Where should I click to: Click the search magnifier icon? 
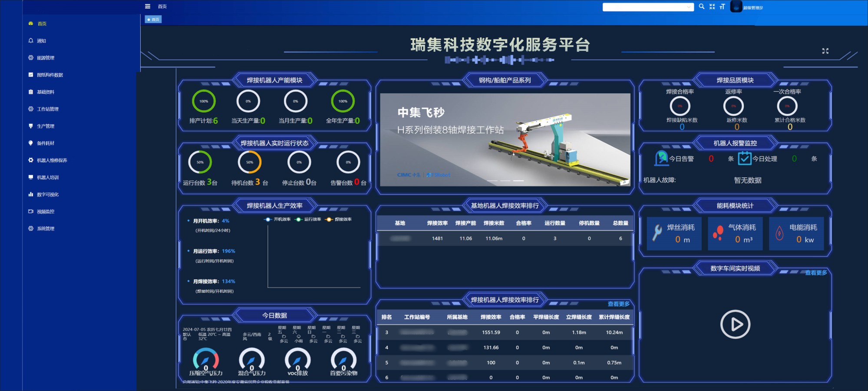tap(701, 7)
